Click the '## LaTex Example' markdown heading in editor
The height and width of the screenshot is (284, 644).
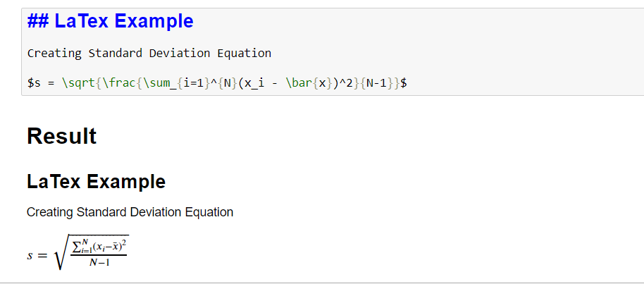click(110, 21)
